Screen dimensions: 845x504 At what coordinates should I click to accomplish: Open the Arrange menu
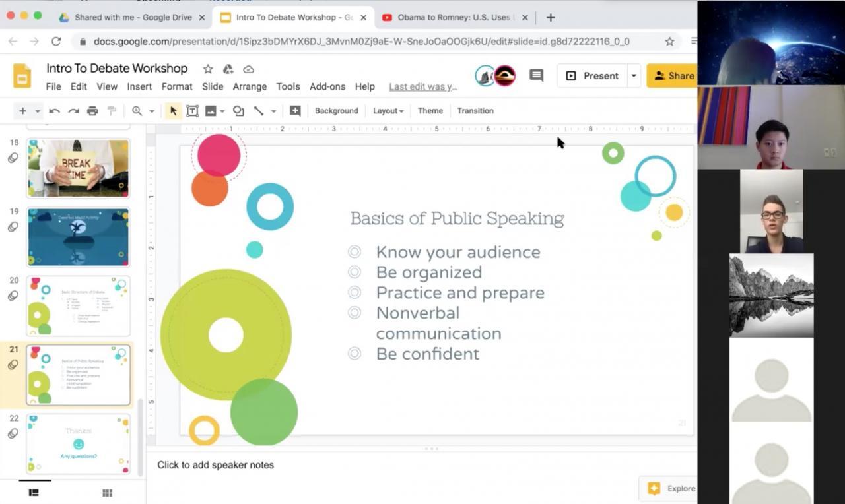click(x=250, y=86)
